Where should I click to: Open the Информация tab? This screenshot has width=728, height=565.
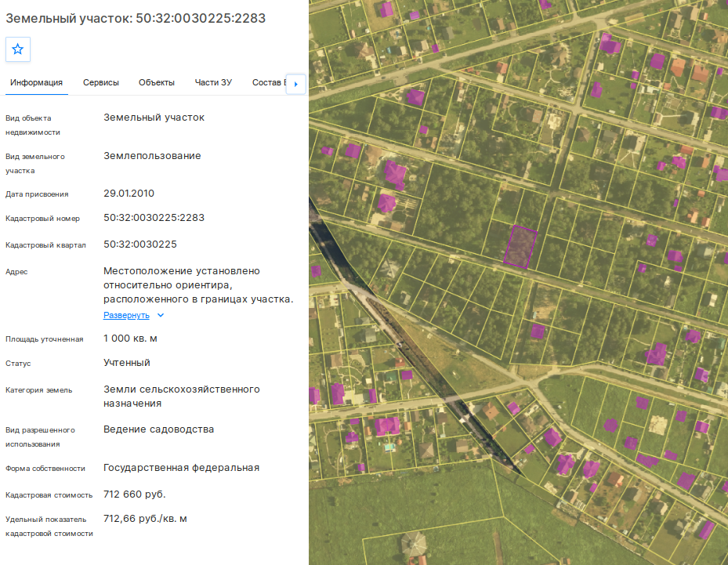[36, 82]
